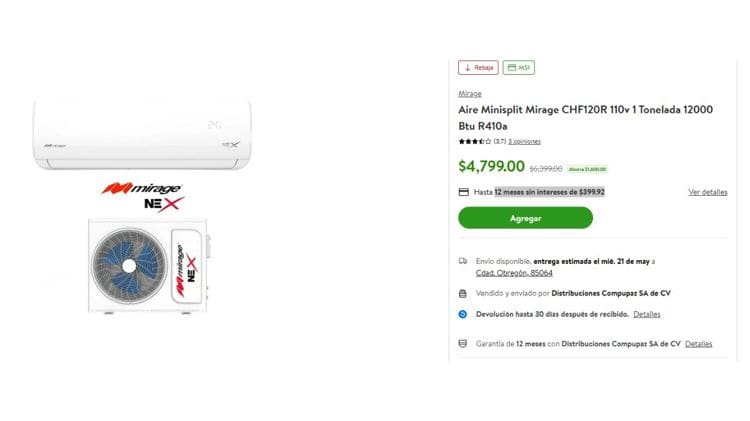Open Detalles link for 12-month warranty
Screen dimensions: 750x421
[x=698, y=344]
